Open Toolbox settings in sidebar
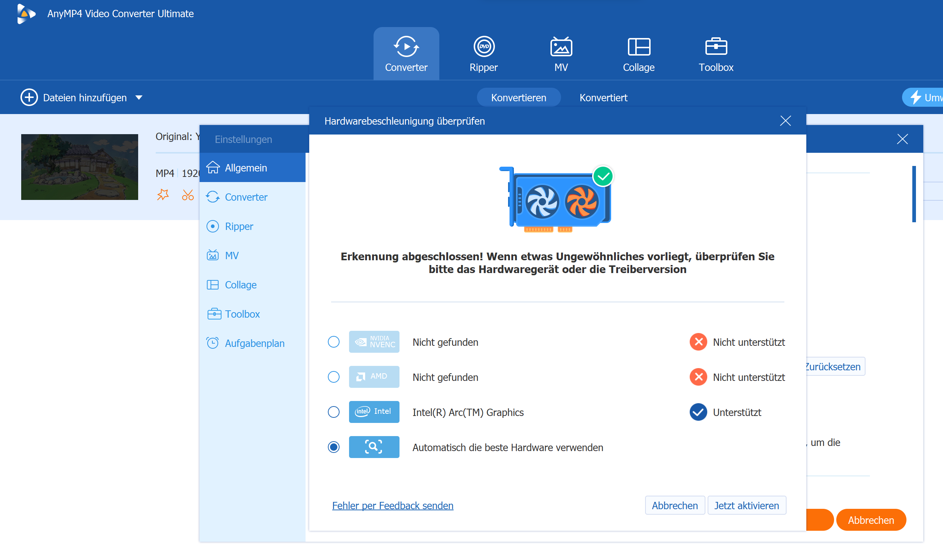This screenshot has width=943, height=560. 252,314
